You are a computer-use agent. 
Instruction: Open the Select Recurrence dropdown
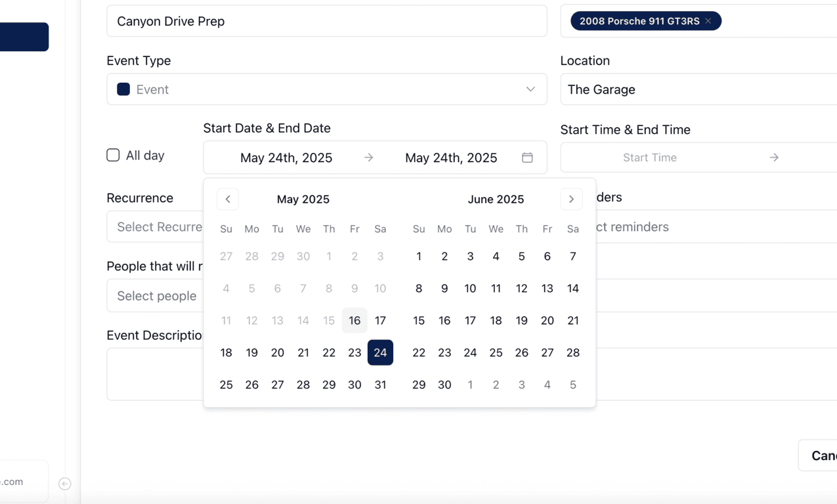(x=156, y=227)
